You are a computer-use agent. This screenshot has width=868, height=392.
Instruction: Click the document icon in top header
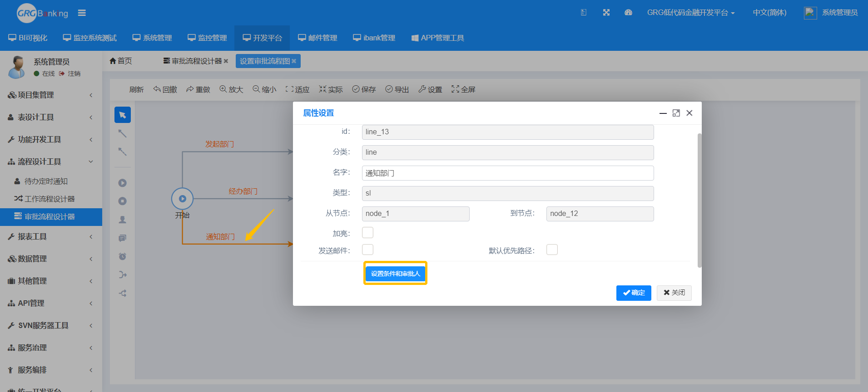tap(584, 13)
